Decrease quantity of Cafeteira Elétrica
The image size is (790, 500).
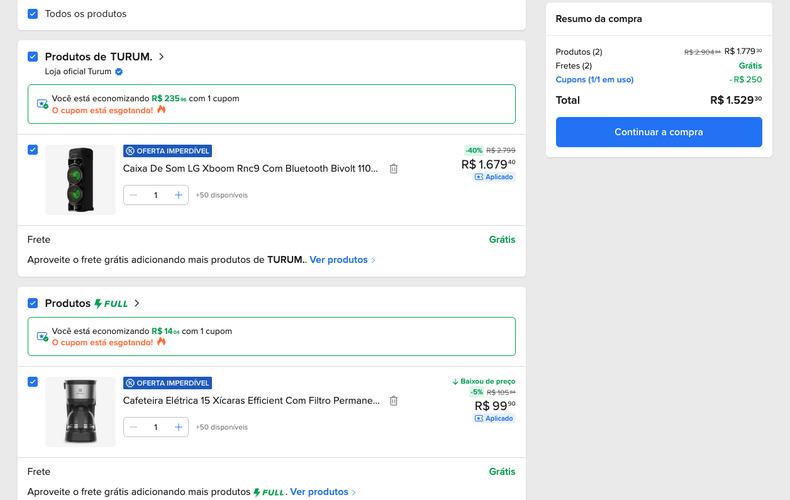(134, 427)
